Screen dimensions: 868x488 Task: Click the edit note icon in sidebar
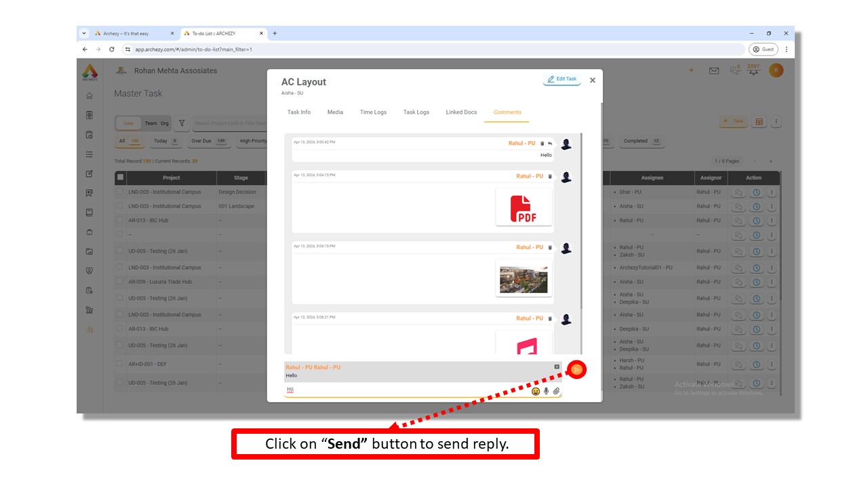(x=90, y=174)
